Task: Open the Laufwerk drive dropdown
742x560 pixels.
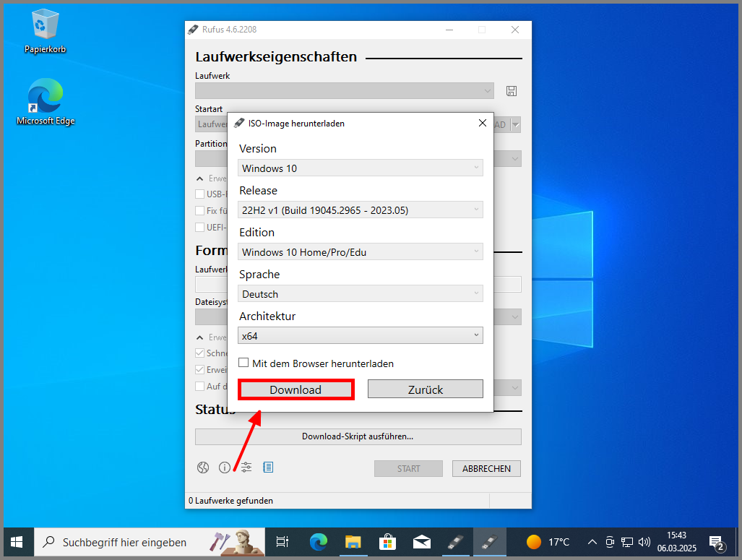Action: (x=345, y=91)
